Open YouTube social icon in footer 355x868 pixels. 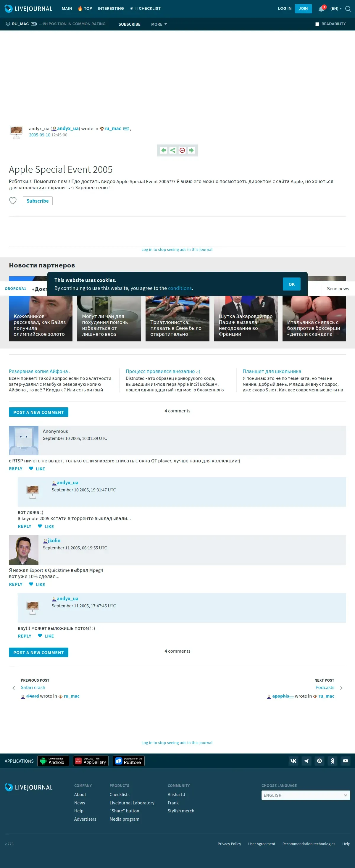[346, 761]
